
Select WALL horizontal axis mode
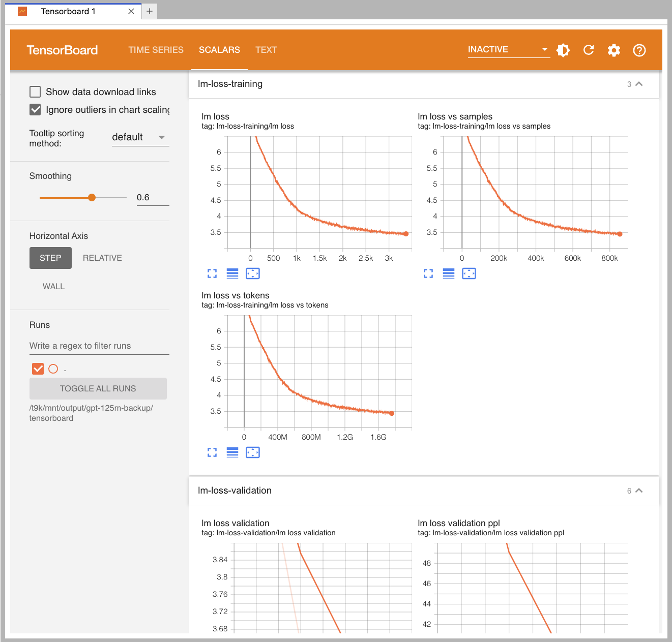point(53,286)
